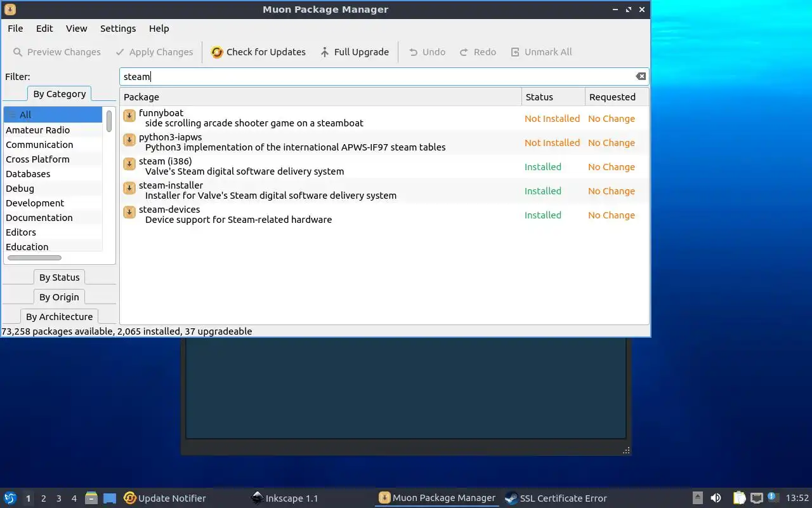Click the show desktop taskbar icon
The height and width of the screenshot is (508, 812).
click(x=110, y=498)
